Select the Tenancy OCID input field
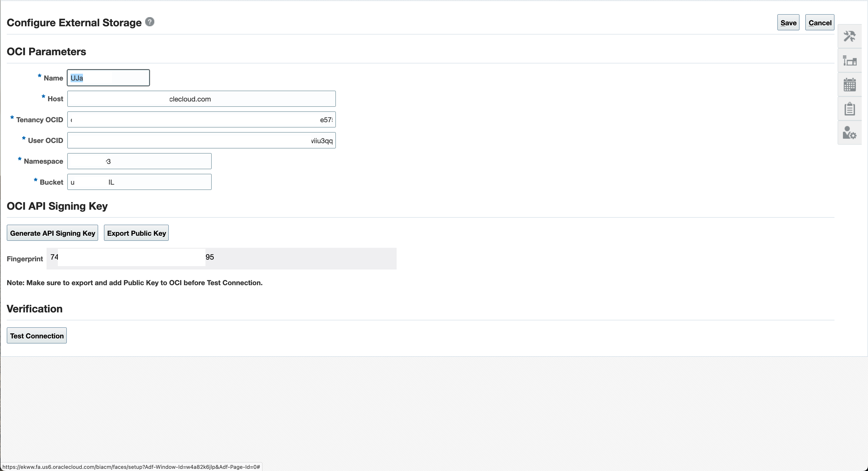This screenshot has height=471, width=868. tap(201, 119)
